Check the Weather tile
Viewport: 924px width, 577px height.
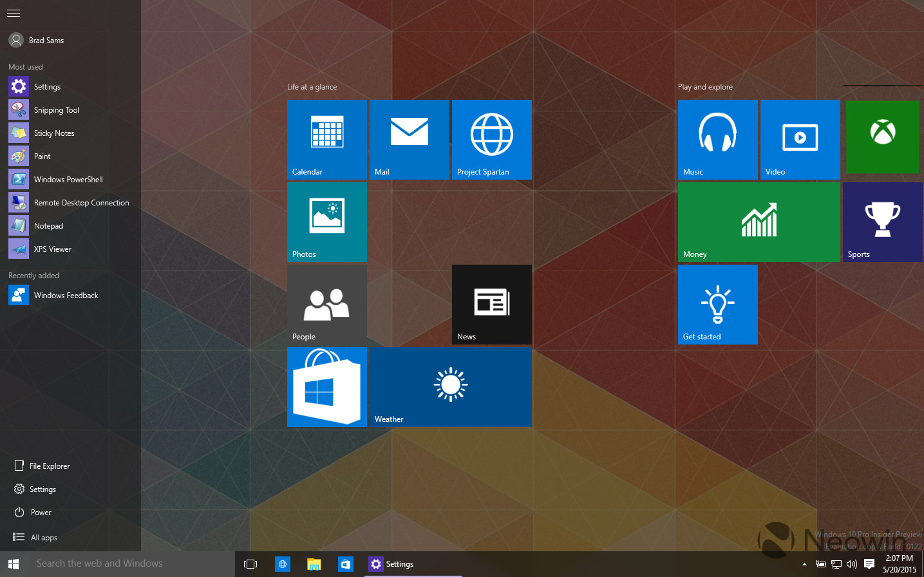click(x=450, y=386)
